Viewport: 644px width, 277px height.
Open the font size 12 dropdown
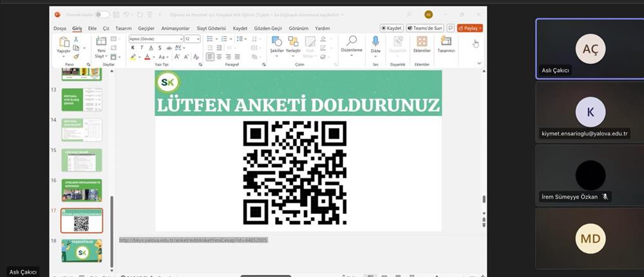point(198,39)
